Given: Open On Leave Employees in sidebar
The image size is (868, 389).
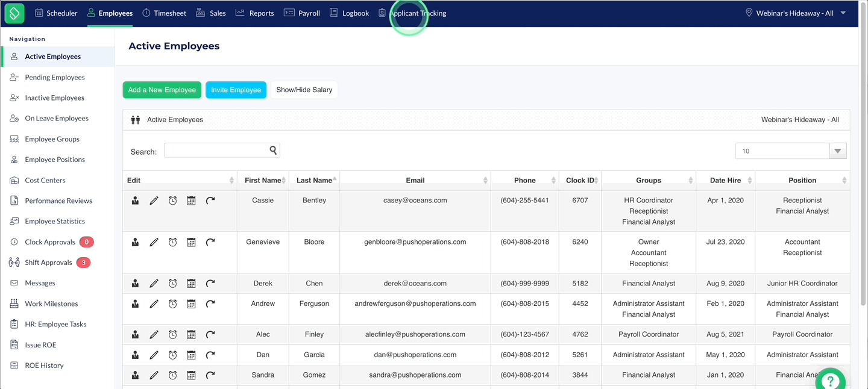Looking at the screenshot, I should click(x=58, y=118).
